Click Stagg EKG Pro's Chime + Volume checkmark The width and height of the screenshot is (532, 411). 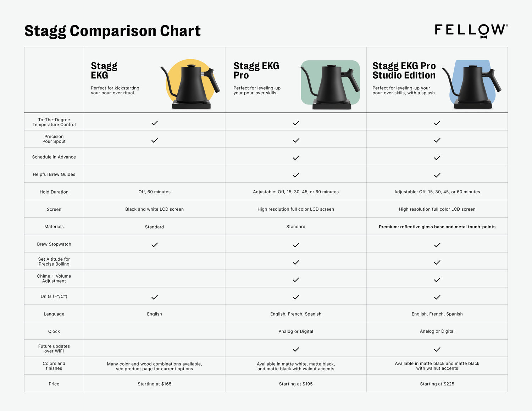(296, 280)
